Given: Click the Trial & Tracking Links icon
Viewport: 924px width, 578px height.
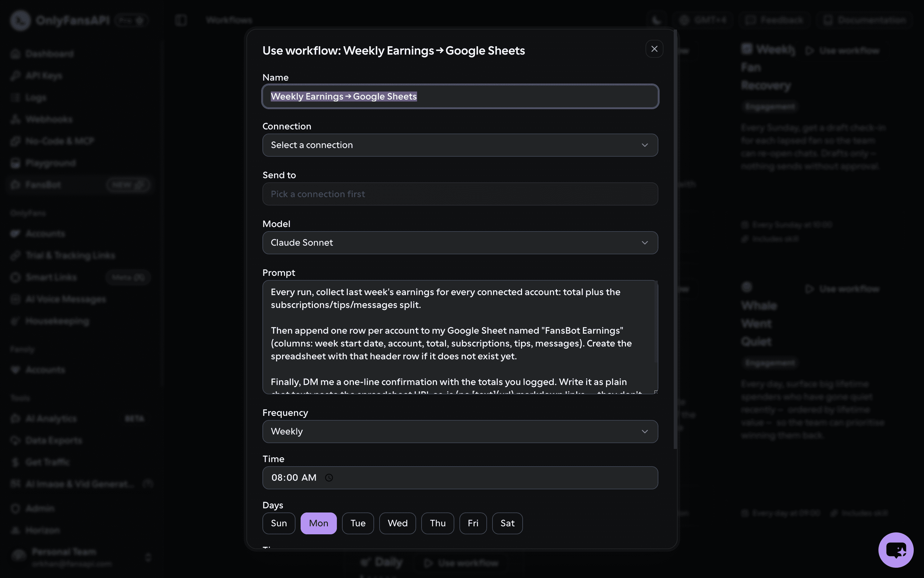Looking at the screenshot, I should (x=15, y=255).
